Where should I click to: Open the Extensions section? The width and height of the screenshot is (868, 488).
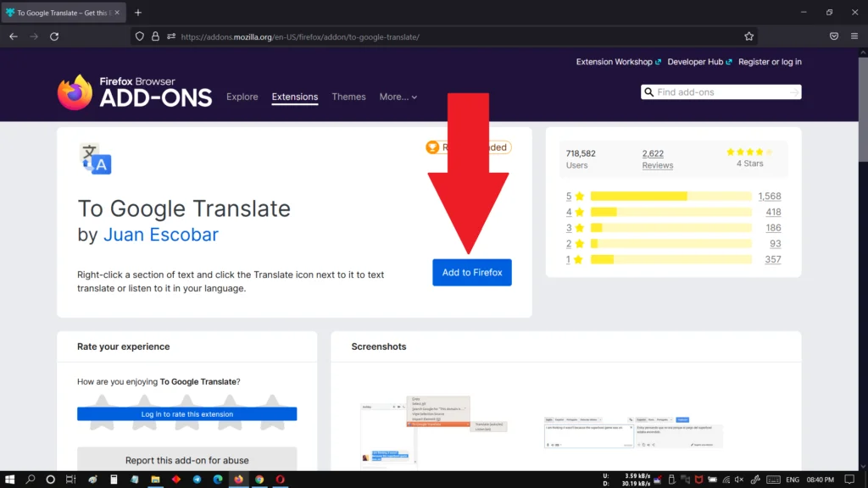(294, 97)
